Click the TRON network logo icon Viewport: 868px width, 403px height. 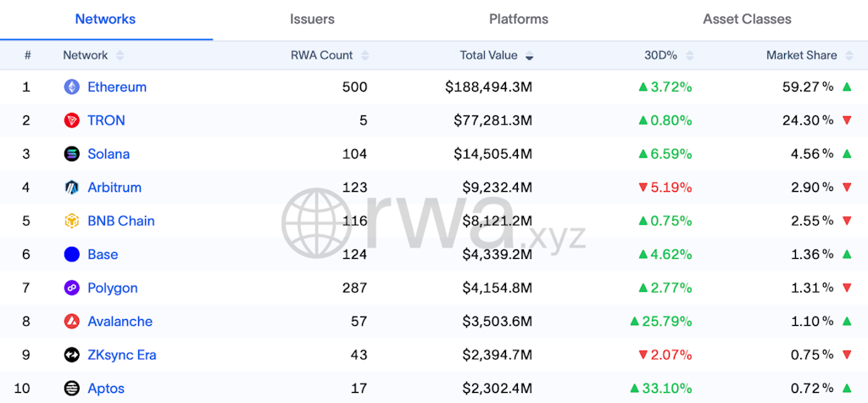coord(72,120)
